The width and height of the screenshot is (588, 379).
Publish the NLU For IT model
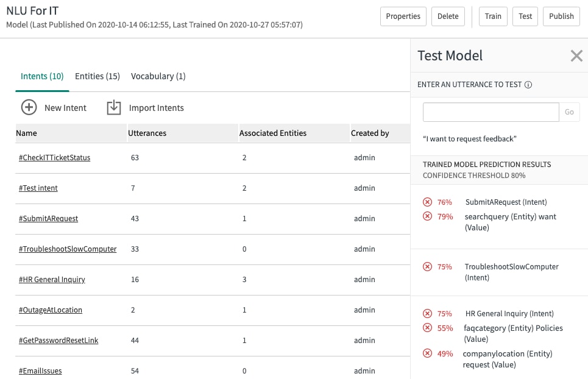coord(561,16)
